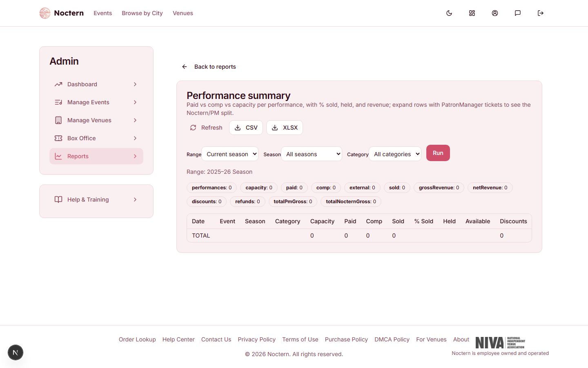Open the Category dropdown All categories

click(x=395, y=154)
